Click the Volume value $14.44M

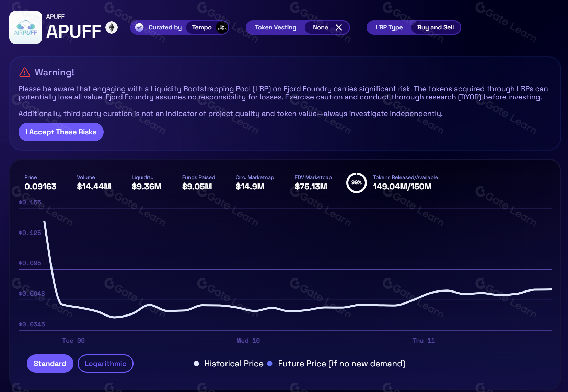click(94, 187)
